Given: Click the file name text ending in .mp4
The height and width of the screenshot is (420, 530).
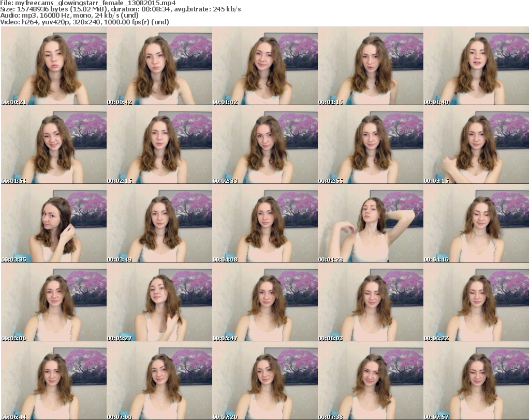Looking at the screenshot, I should [x=95, y=3].
